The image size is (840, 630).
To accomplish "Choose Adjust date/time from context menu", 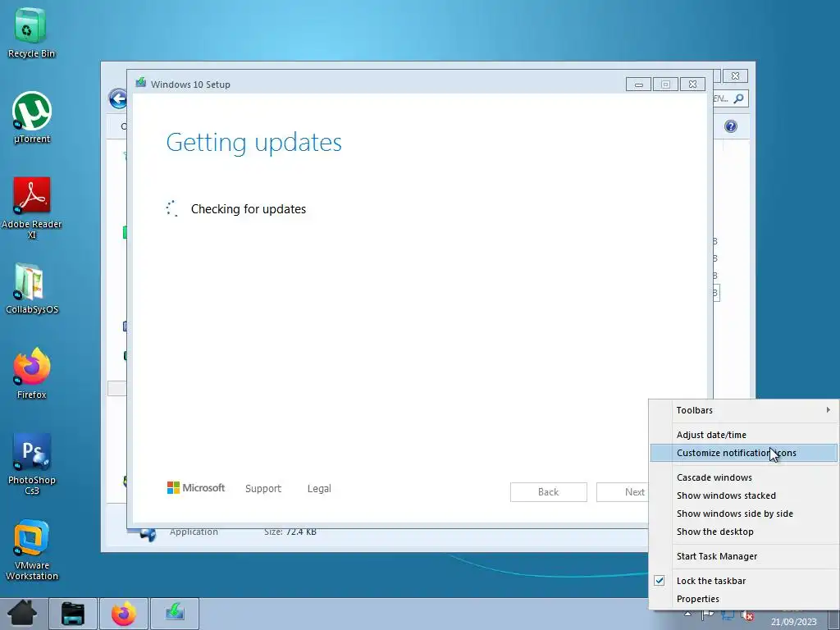I will [x=744, y=435].
